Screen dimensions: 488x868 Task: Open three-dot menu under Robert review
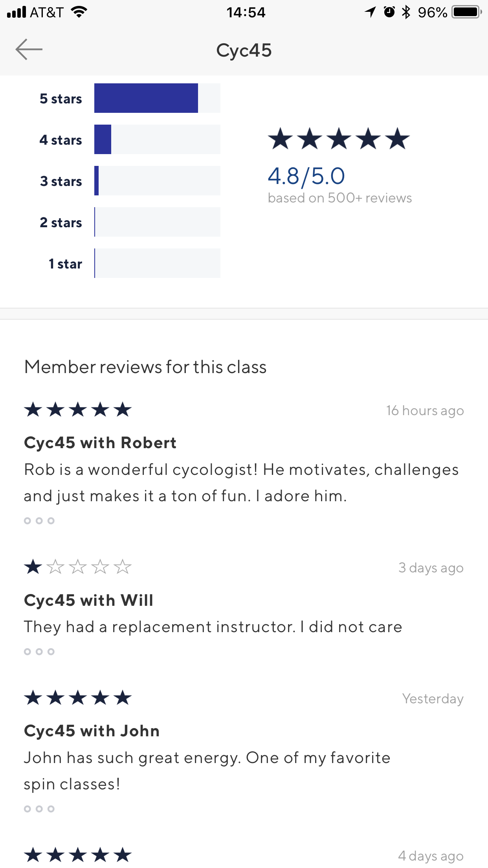tap(39, 521)
